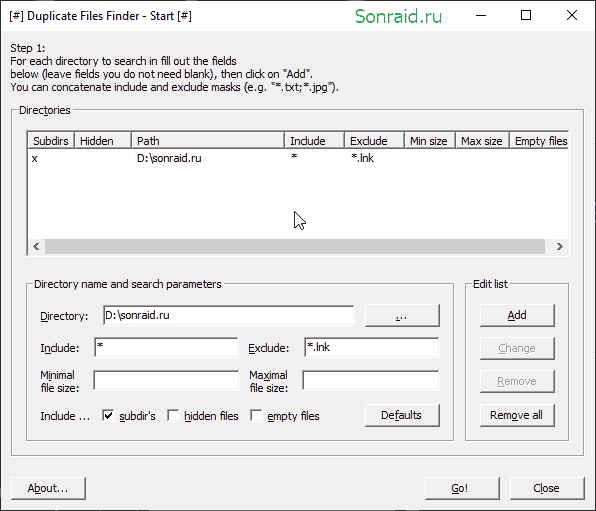Screen dimensions: 596x511
Task: Reset fields with Defaults button
Action: pyautogui.click(x=402, y=415)
